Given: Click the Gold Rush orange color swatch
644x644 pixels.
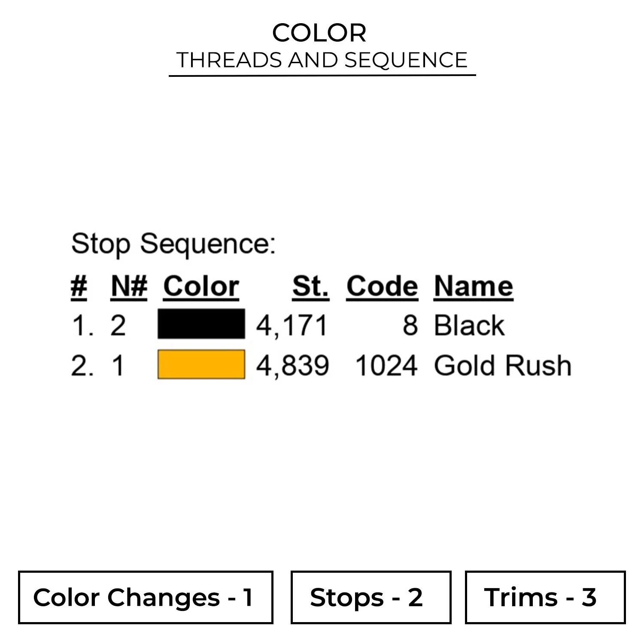Looking at the screenshot, I should 201,365.
